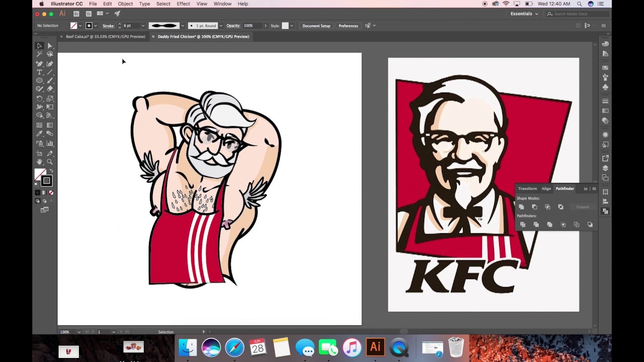The height and width of the screenshot is (362, 644).
Task: Select the Paintbrush tool
Action: tap(50, 80)
